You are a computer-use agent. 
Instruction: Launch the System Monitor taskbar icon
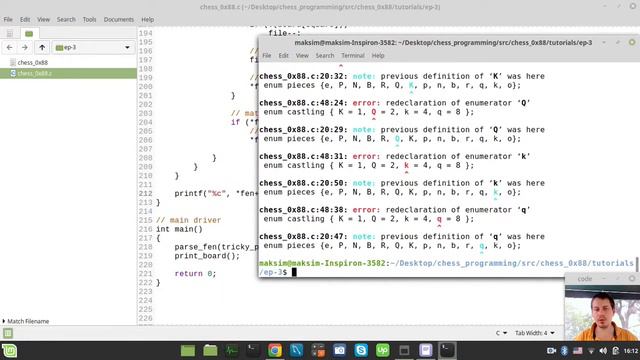coord(231,351)
